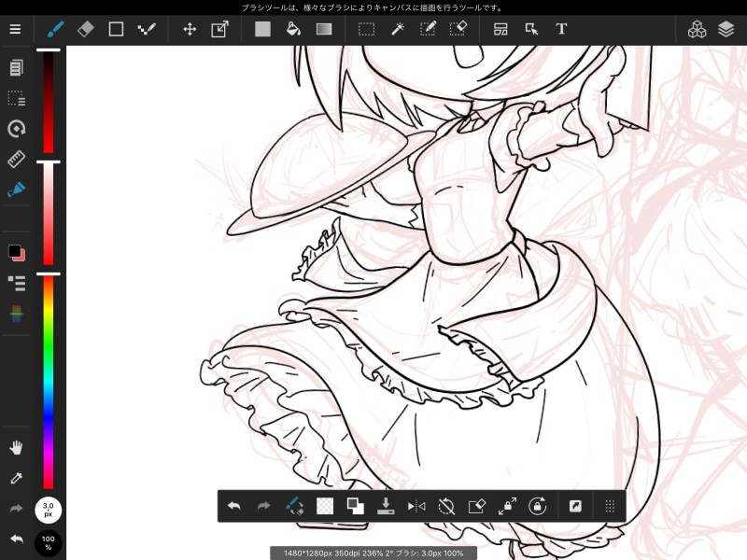This screenshot has height=560, width=747.
Task: Toggle brush/eraser switch in shortcut bar
Action: [x=294, y=506]
